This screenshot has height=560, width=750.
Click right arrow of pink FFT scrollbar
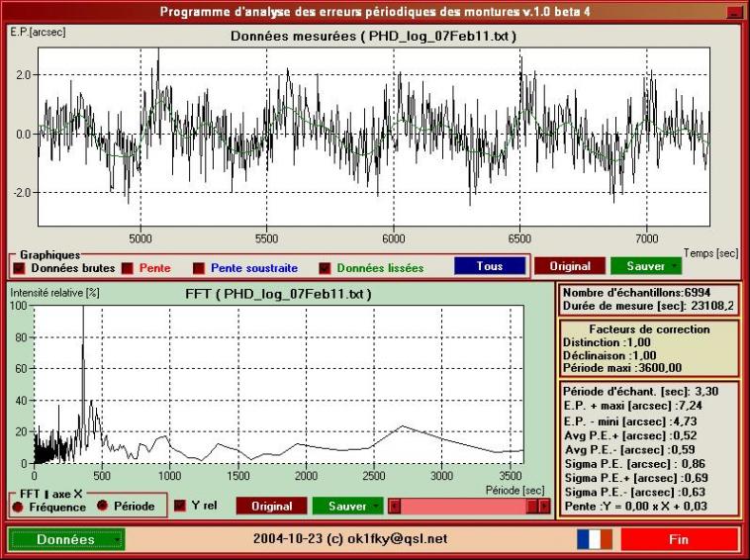tap(544, 506)
